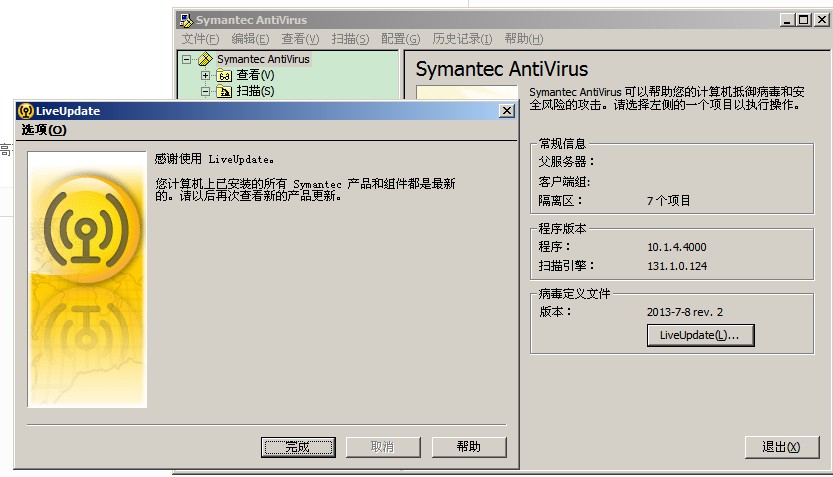Viewport: 833px width, 477px height.
Task: Select the Symantec AntiVirus tree label
Action: tap(263, 59)
